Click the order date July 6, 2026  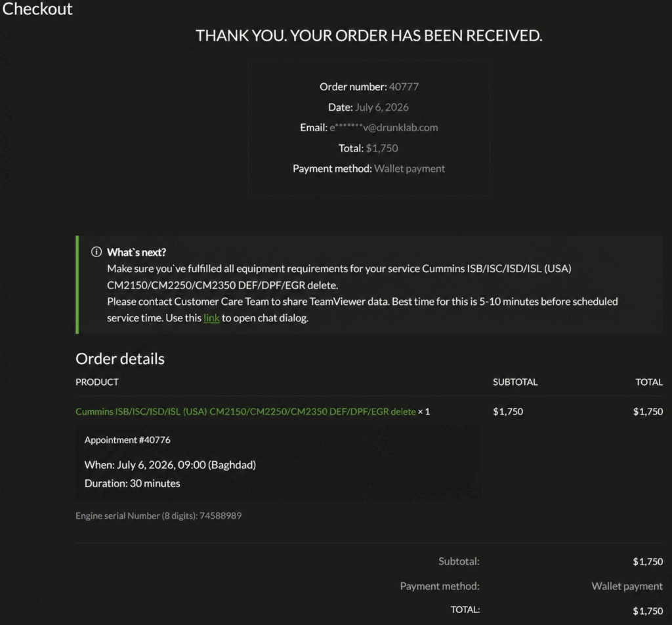coord(381,107)
